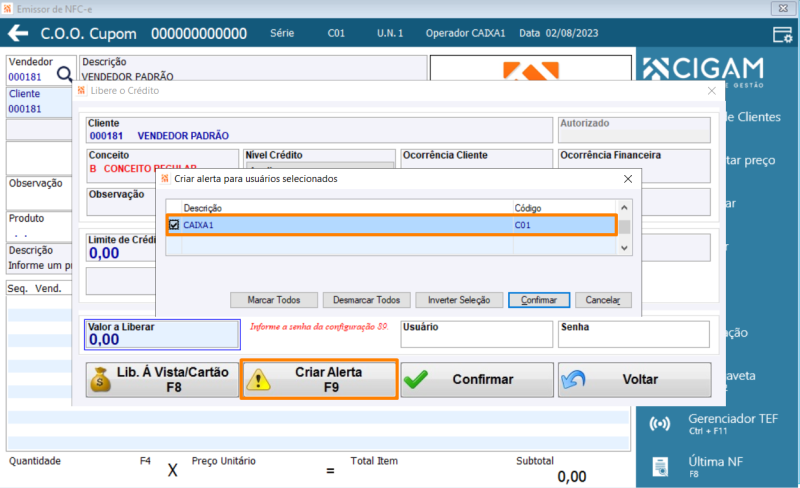This screenshot has height=488, width=800.
Task: Click the large Confirmar button with checkmark
Action: pos(477,380)
